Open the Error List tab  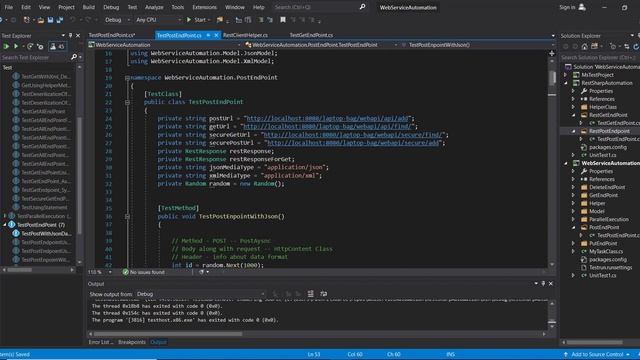pos(100,342)
